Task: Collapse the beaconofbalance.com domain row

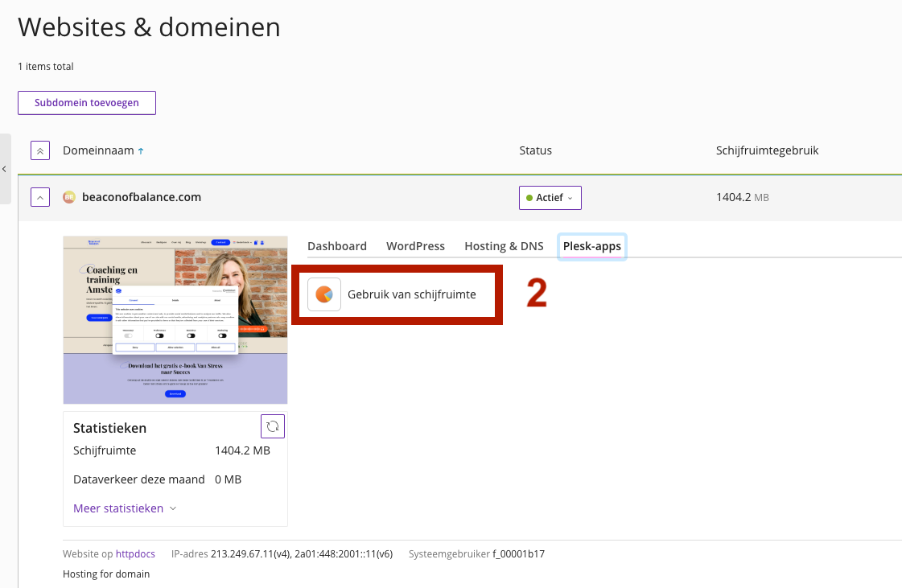Action: tap(40, 197)
